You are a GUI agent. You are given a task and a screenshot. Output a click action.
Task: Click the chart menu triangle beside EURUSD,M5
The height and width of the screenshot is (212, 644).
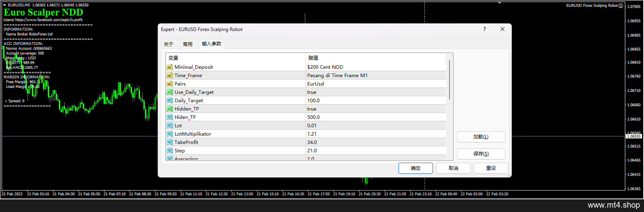[4, 5]
